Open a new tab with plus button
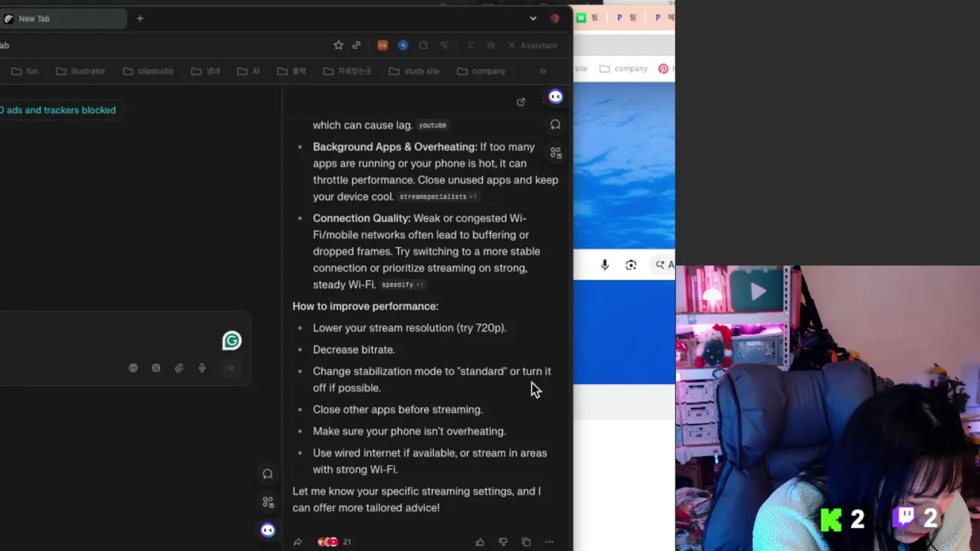The height and width of the screenshot is (551, 980). coord(140,18)
